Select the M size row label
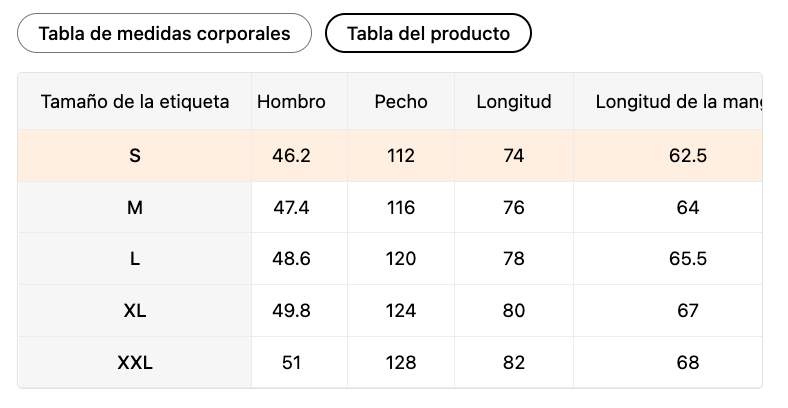 point(135,208)
